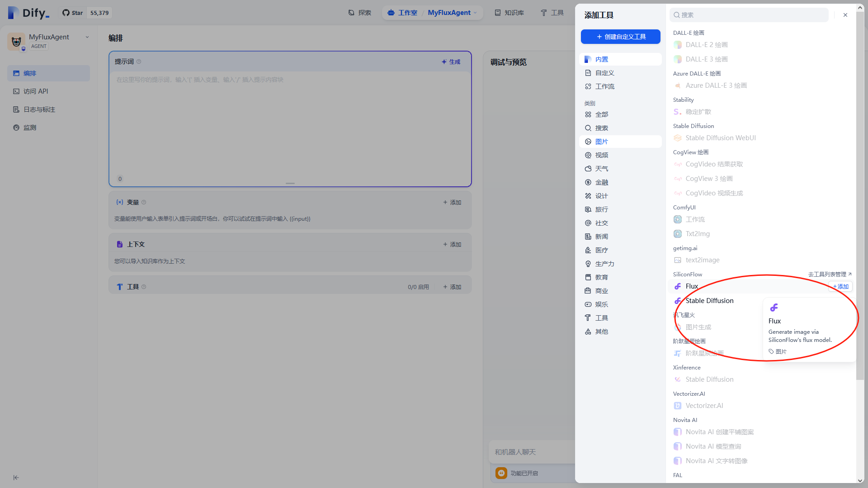Click the 功能已开启 feature icon
This screenshot has height=488, width=868.
pyautogui.click(x=501, y=473)
